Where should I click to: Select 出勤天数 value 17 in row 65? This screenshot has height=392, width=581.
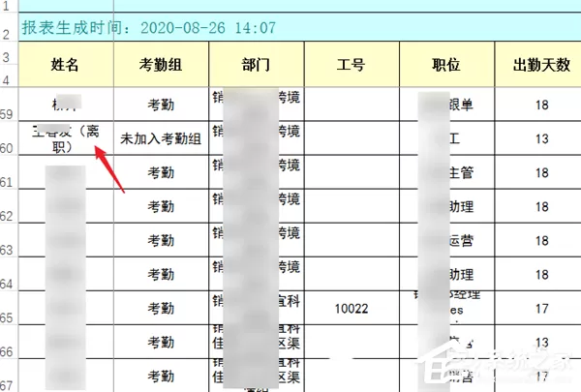click(x=538, y=308)
